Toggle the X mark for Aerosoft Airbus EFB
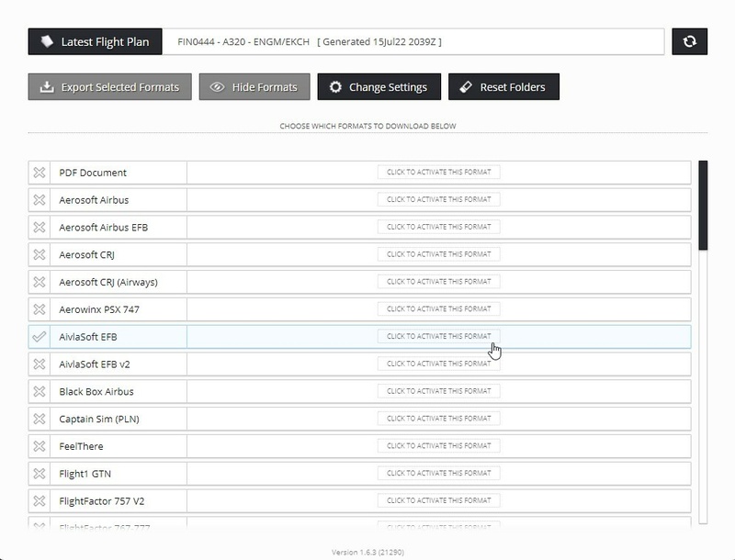The image size is (735, 560). [40, 227]
